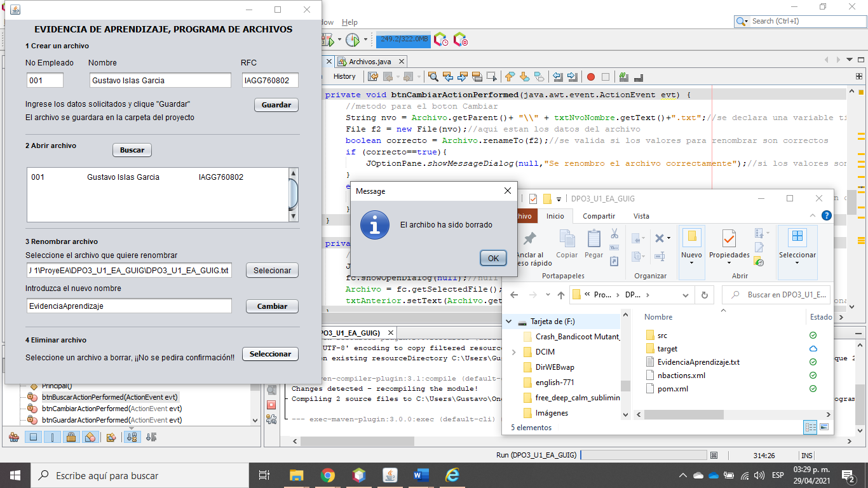Toggle Show Inner Classes filter in Navigator

90,437
